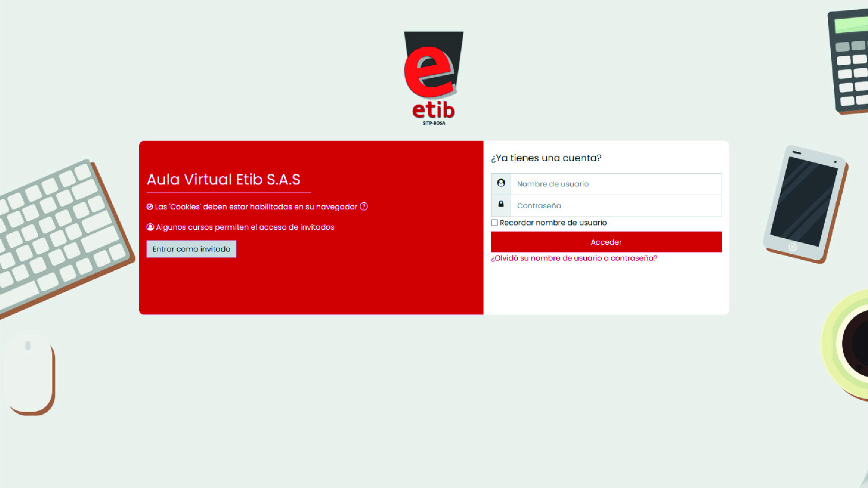868x488 pixels.
Task: Click the Aula Virtual Etib S.A.S heading
Action: coord(223,179)
